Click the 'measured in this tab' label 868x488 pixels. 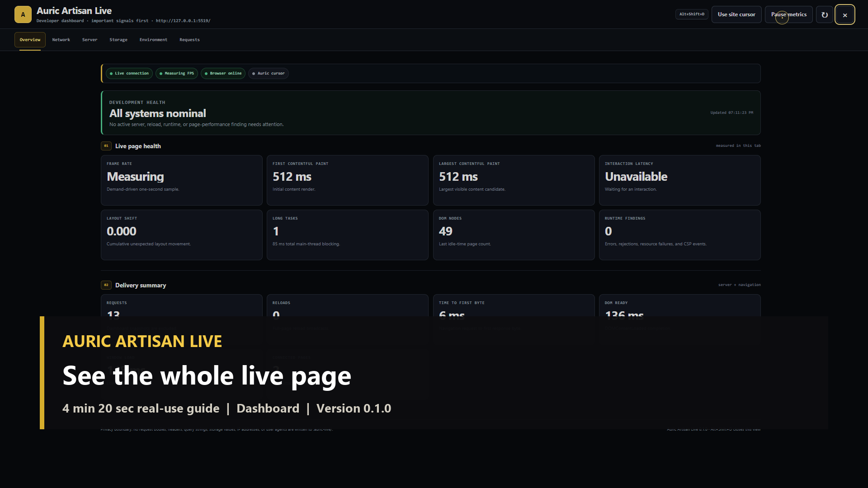point(738,145)
